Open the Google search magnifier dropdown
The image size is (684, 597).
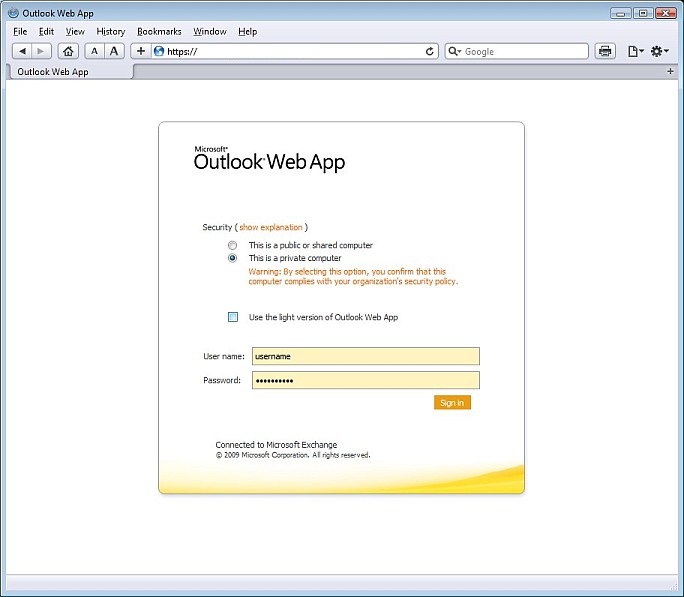pyautogui.click(x=455, y=51)
